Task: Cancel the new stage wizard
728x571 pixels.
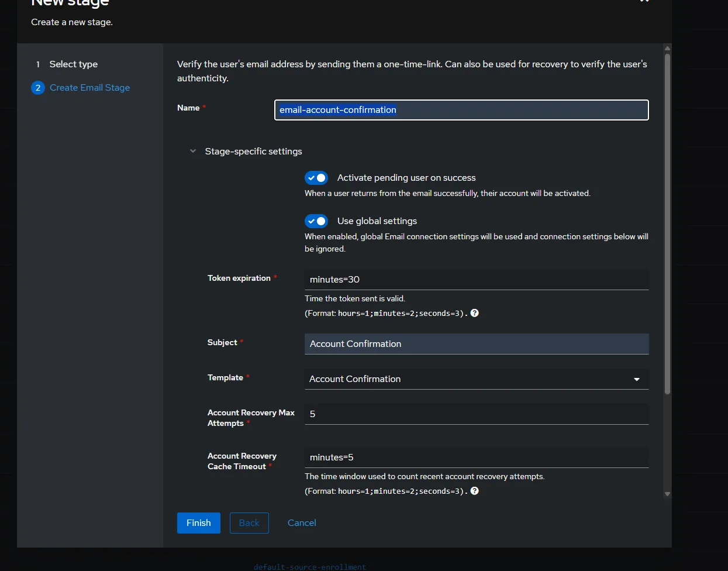Action: click(302, 523)
